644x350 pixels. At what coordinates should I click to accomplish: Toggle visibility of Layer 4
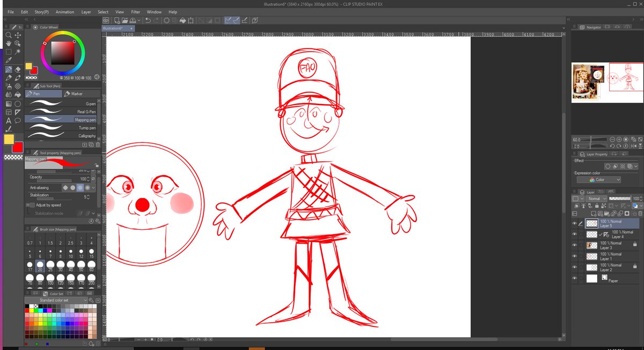coord(575,234)
